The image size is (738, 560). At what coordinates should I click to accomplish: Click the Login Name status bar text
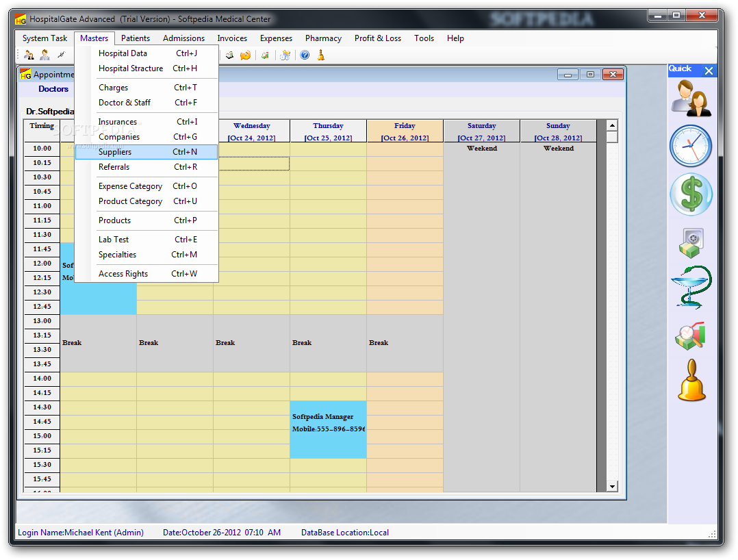[81, 533]
